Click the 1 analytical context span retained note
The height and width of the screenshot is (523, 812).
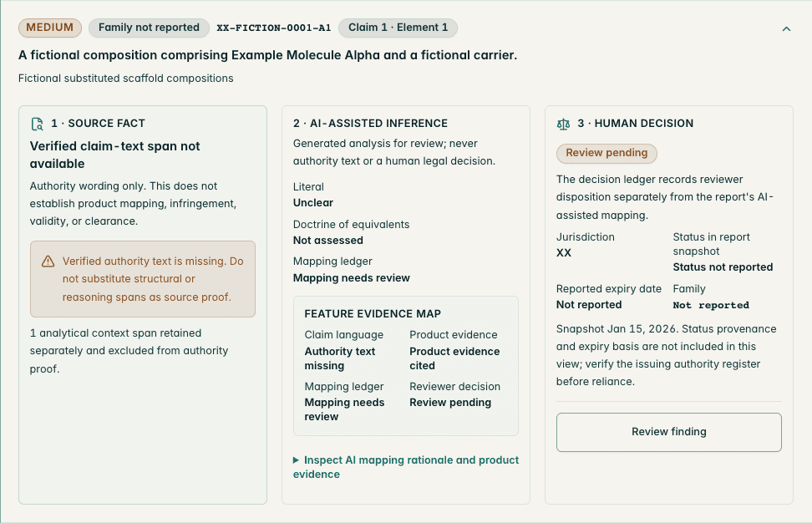[129, 351]
